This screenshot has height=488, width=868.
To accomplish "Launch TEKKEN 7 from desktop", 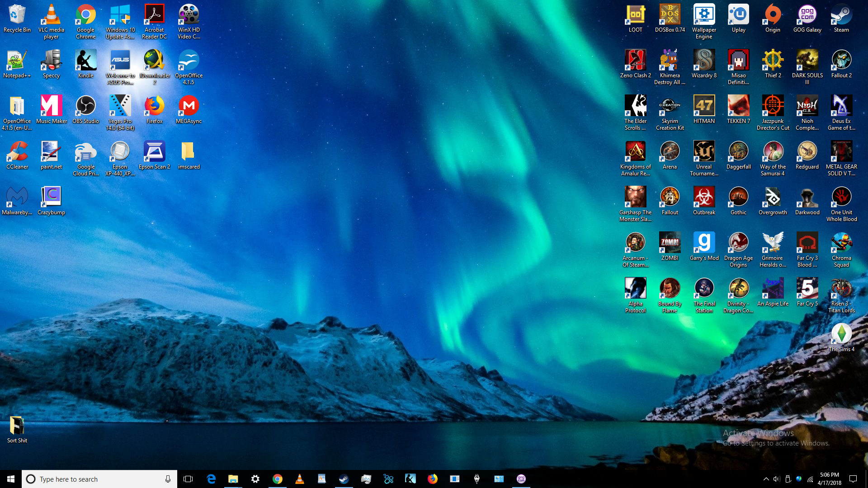I will click(x=739, y=110).
